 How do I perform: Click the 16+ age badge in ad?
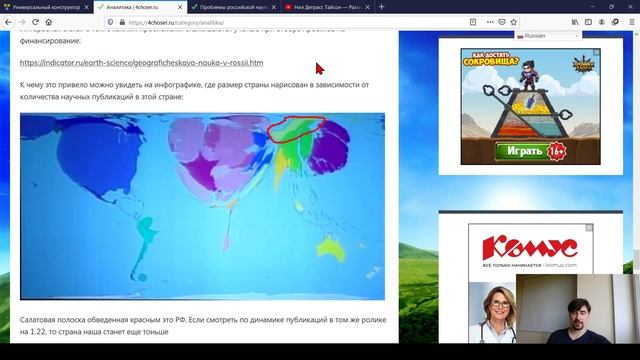557,151
